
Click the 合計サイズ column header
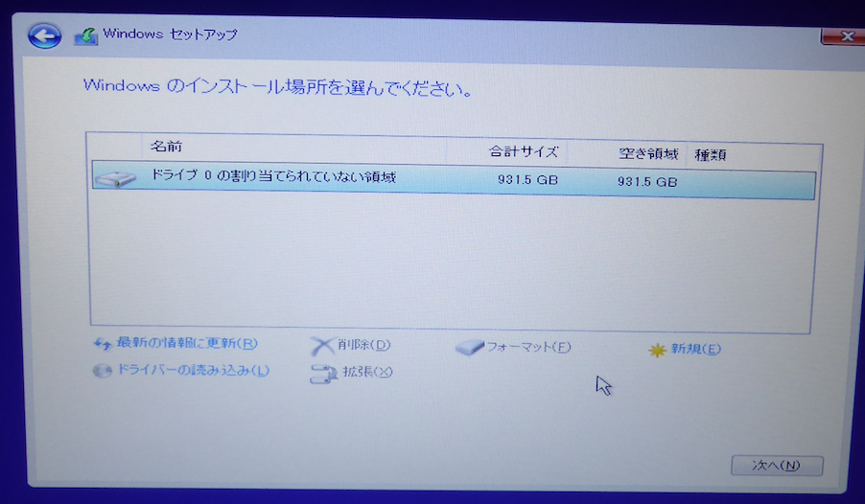tap(524, 151)
